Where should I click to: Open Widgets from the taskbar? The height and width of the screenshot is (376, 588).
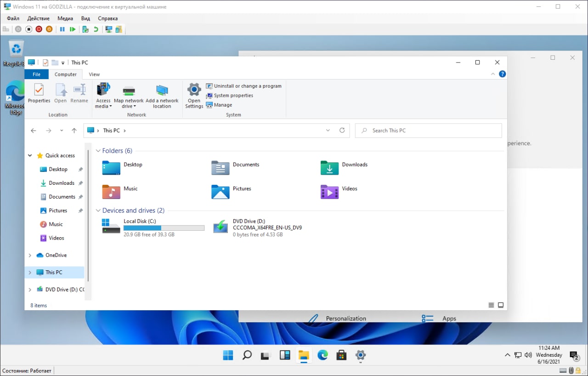(285, 355)
